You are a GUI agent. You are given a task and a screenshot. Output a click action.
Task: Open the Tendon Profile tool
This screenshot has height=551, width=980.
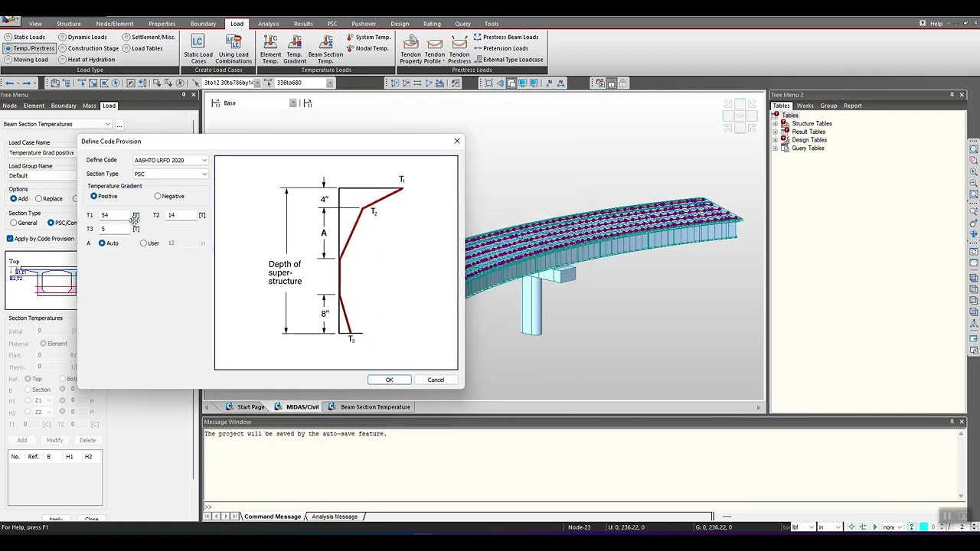435,48
